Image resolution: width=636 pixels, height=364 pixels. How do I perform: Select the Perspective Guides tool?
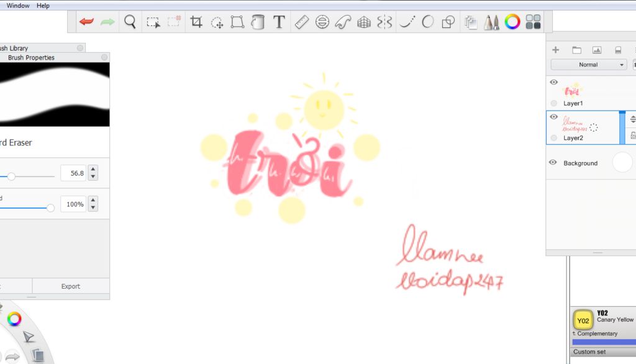[x=364, y=22]
